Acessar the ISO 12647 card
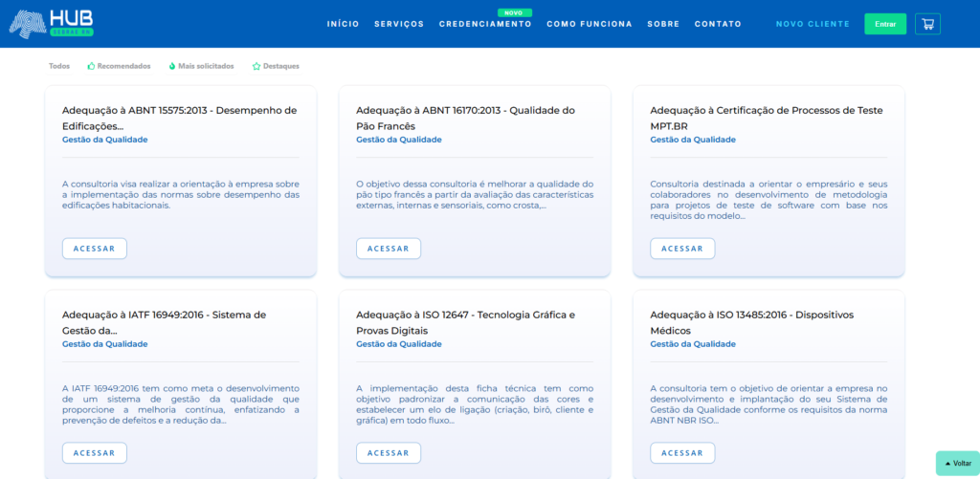This screenshot has width=980, height=479. pos(389,453)
